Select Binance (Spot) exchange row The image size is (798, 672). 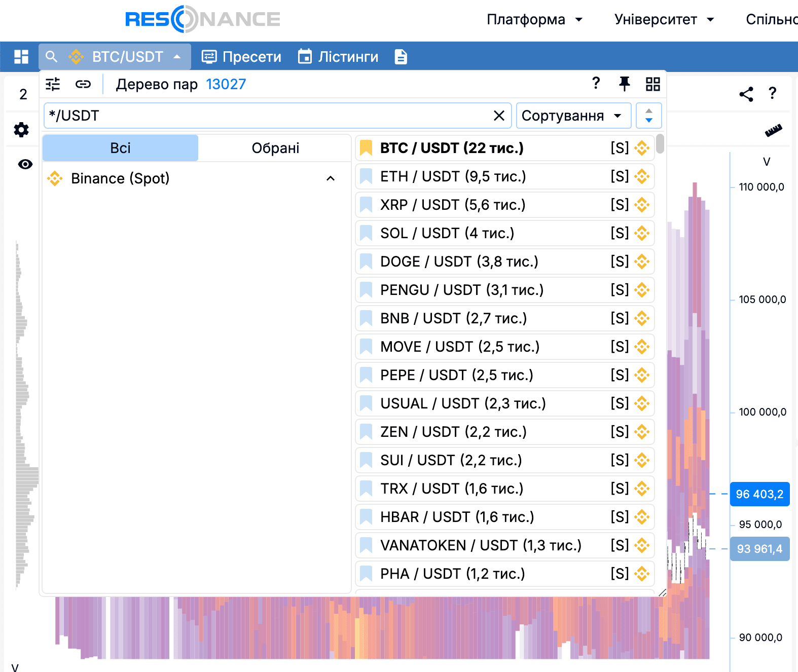(x=197, y=178)
